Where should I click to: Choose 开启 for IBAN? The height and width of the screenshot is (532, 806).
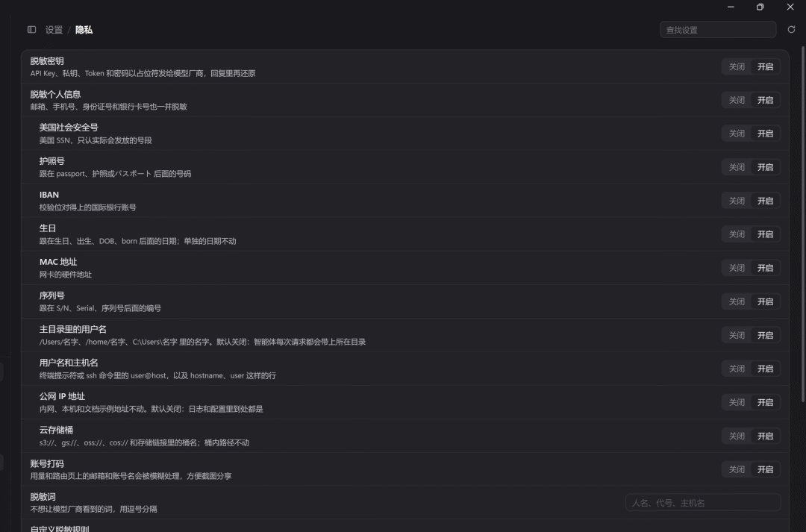tap(766, 201)
